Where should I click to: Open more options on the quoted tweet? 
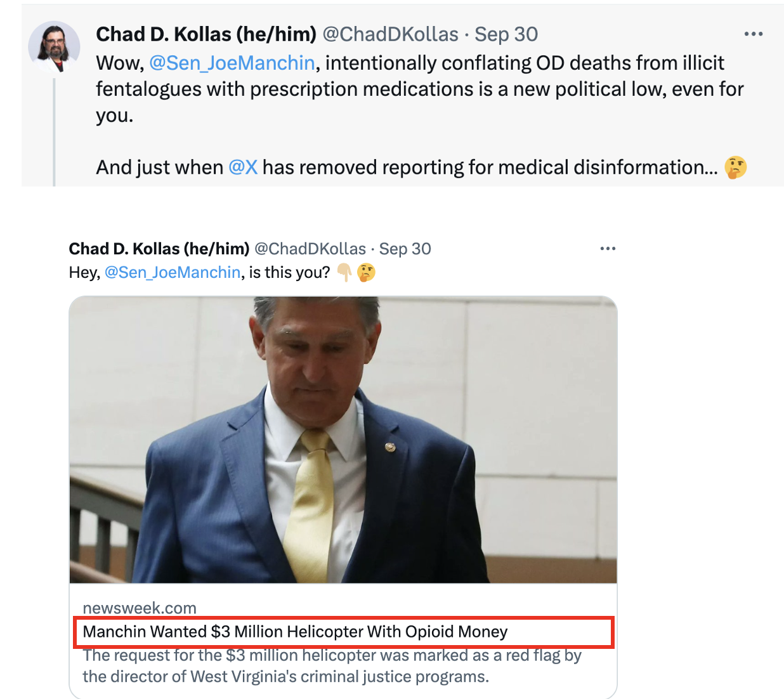[x=608, y=249]
